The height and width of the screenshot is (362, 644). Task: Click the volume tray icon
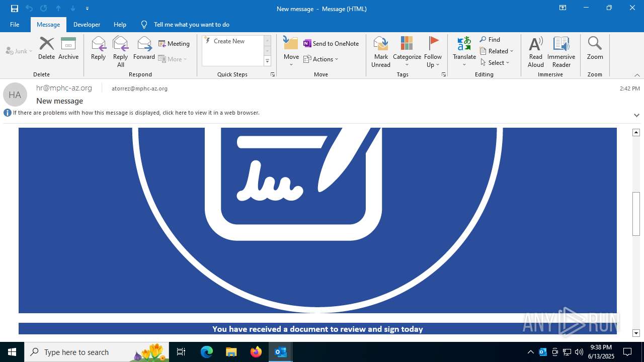[x=579, y=352]
